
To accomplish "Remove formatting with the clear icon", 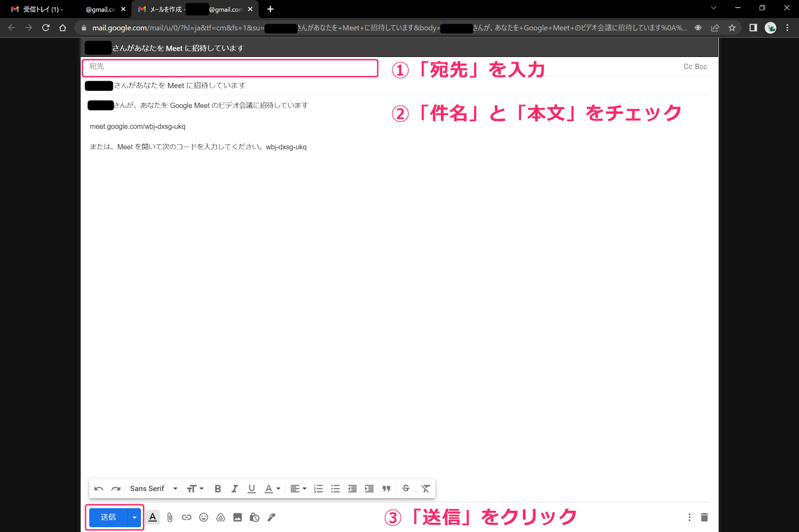I will point(425,489).
